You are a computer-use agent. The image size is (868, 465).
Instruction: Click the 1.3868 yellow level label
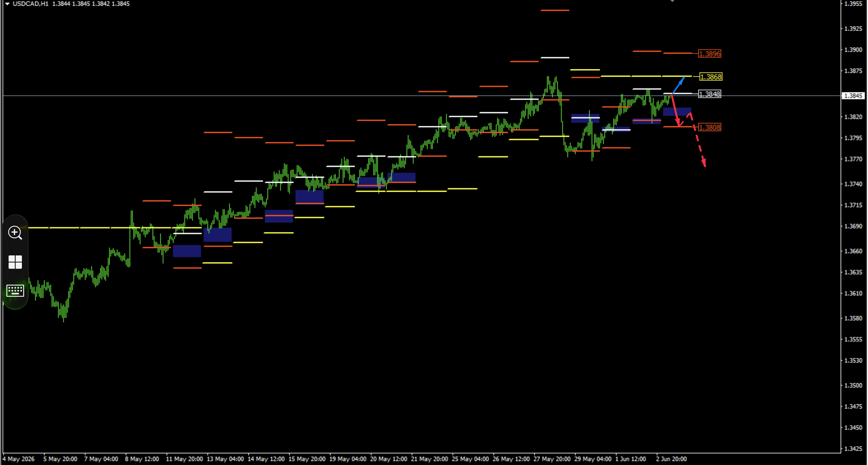[711, 77]
